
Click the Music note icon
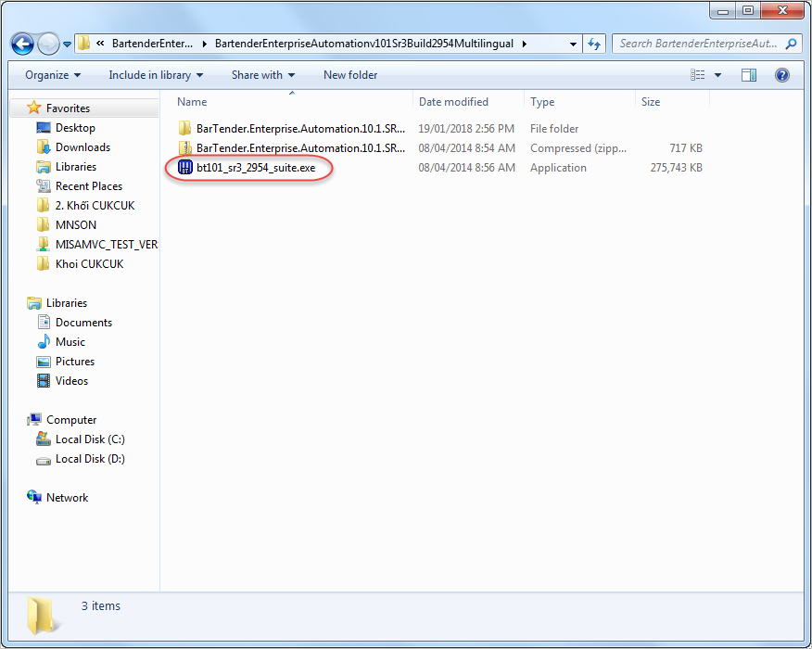44,342
